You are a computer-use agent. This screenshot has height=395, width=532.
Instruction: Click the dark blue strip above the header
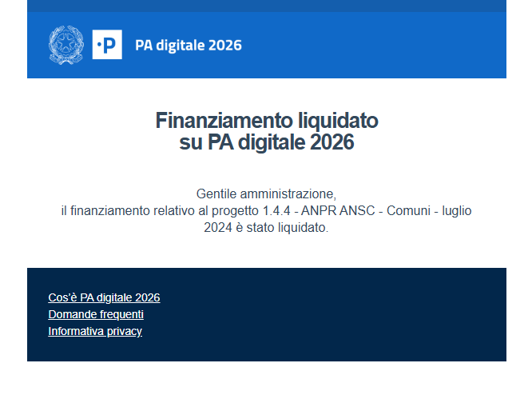[266, 6]
